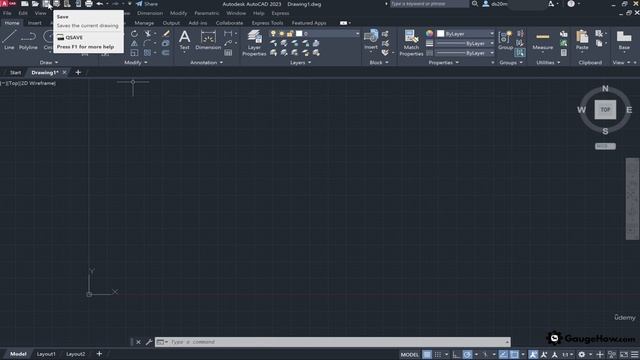The height and width of the screenshot is (360, 640).
Task: Click the Share button
Action: [x=147, y=4]
